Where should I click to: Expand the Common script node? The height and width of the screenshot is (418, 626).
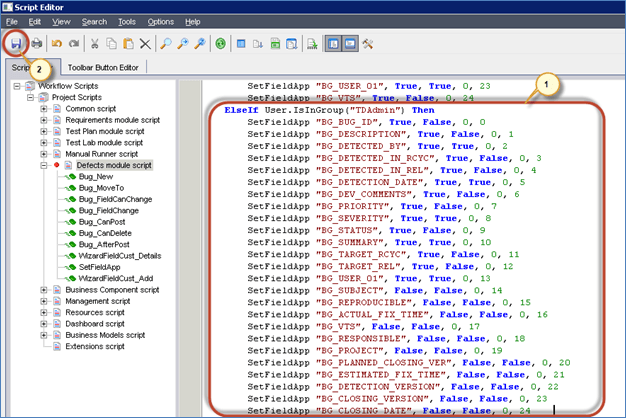tap(44, 108)
